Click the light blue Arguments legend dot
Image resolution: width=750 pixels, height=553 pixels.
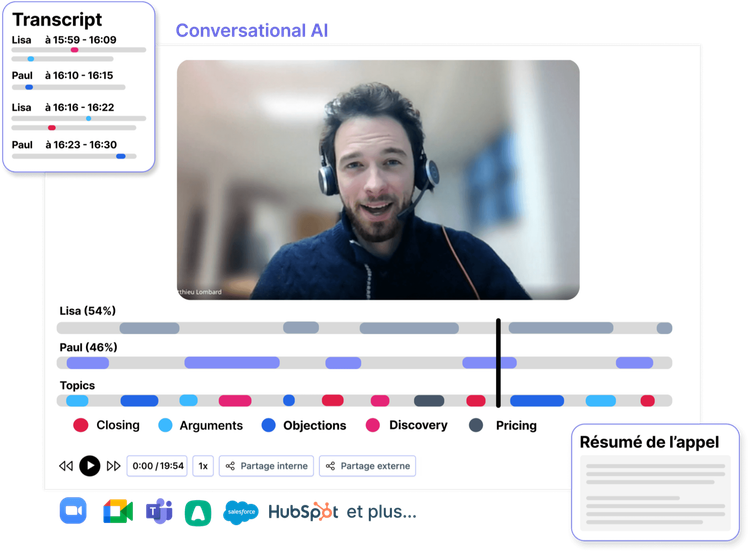click(x=165, y=425)
